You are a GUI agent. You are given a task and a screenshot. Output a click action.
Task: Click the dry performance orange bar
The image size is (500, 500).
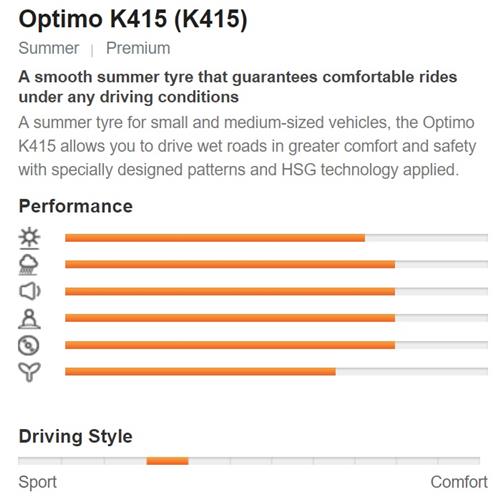pyautogui.click(x=215, y=238)
